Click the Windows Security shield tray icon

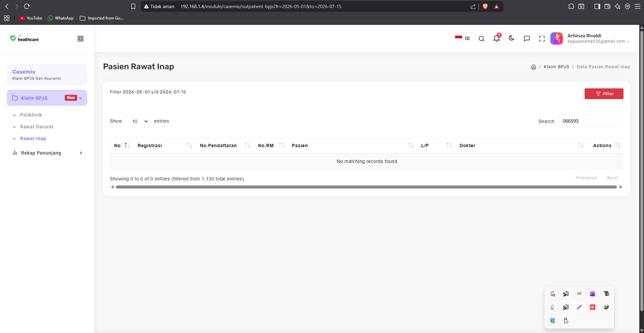552,321
